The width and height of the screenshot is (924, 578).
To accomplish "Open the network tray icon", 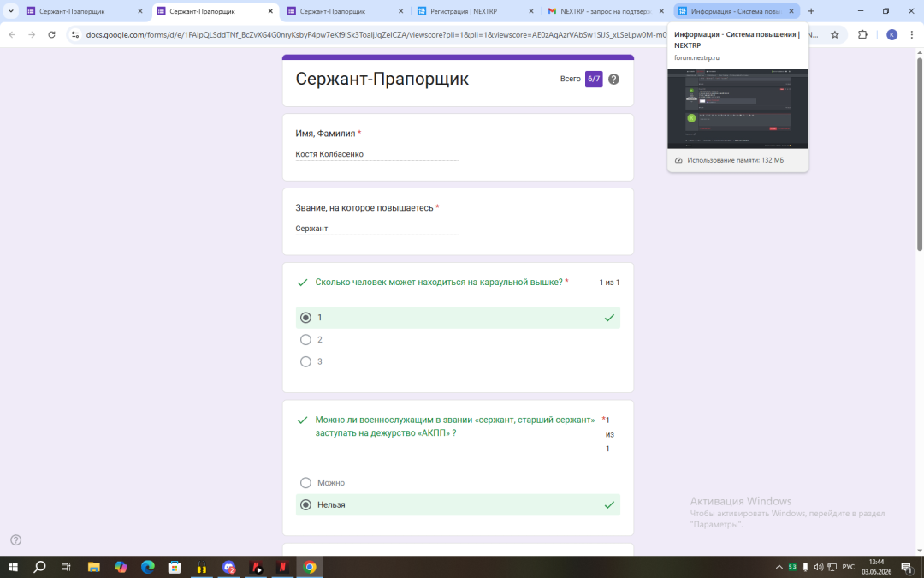I will coord(832,567).
